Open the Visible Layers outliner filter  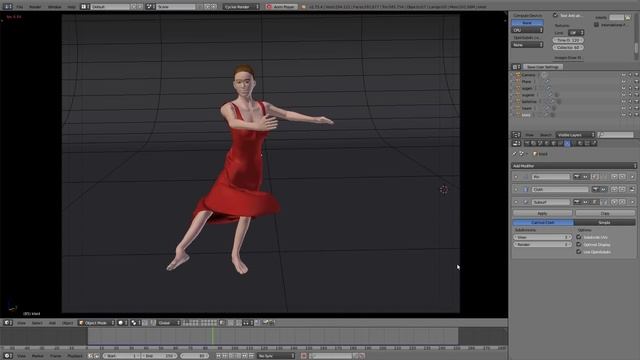click(575, 135)
